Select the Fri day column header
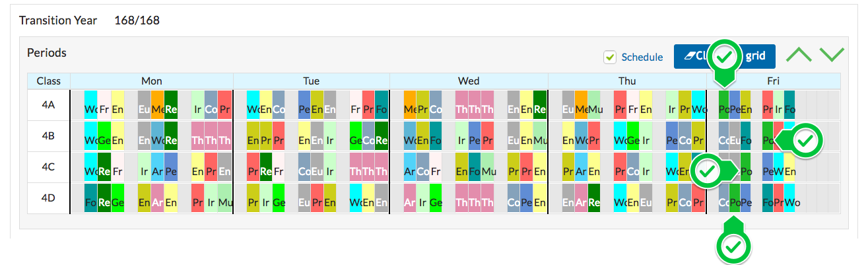The image size is (868, 265). coord(774,81)
